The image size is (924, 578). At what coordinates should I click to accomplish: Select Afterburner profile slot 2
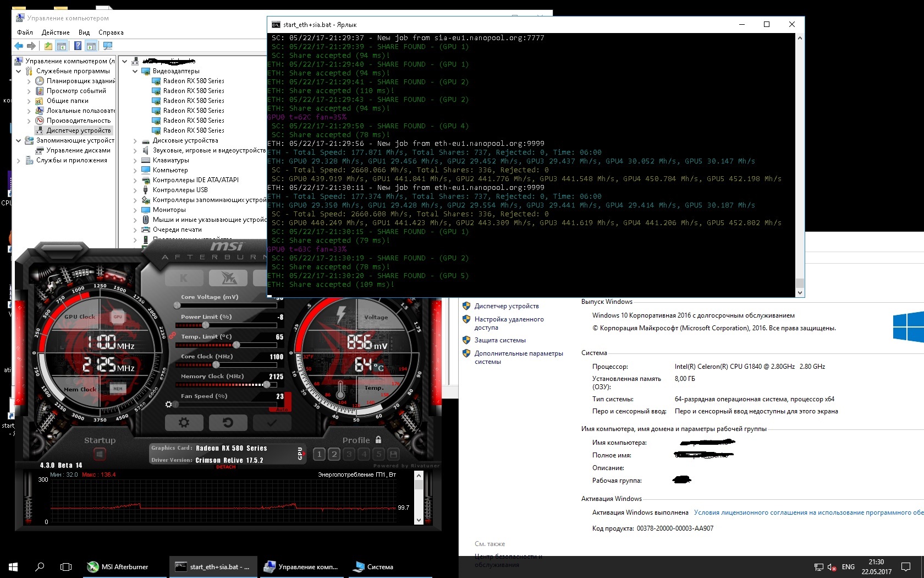334,454
